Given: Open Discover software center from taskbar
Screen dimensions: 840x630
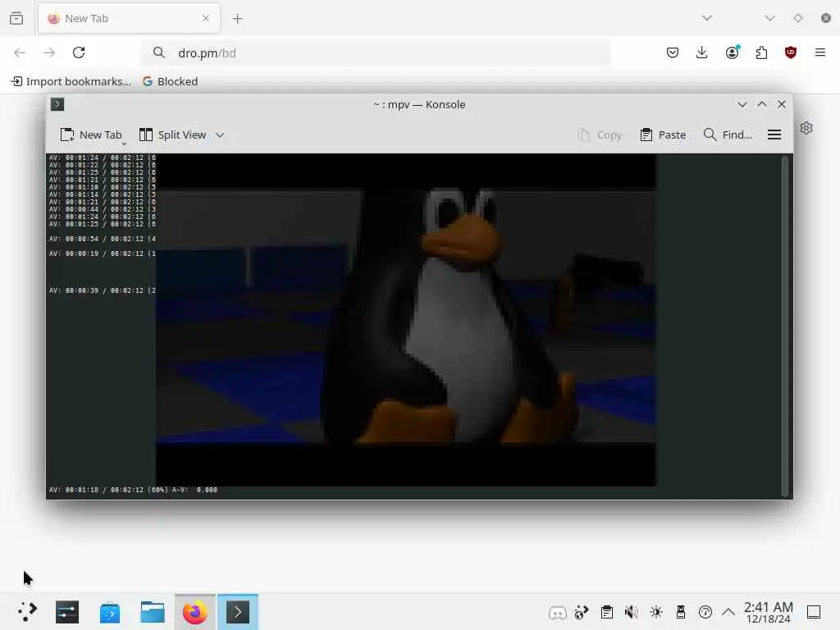Looking at the screenshot, I should click(x=110, y=612).
